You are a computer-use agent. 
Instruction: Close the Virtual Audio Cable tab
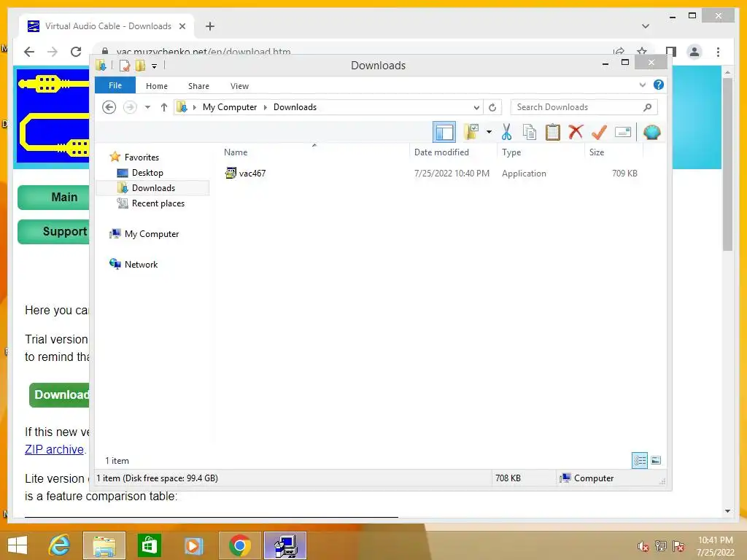tap(182, 26)
